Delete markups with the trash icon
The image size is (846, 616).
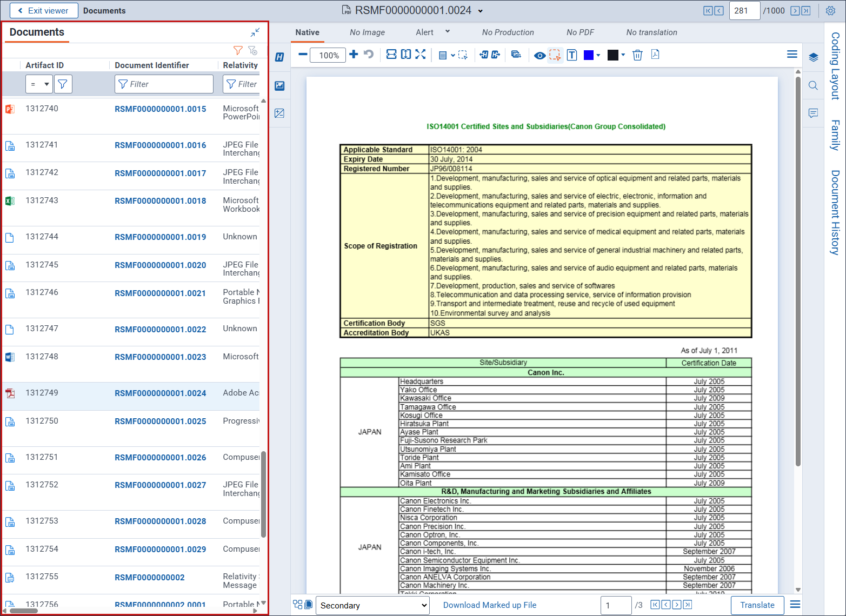point(637,55)
